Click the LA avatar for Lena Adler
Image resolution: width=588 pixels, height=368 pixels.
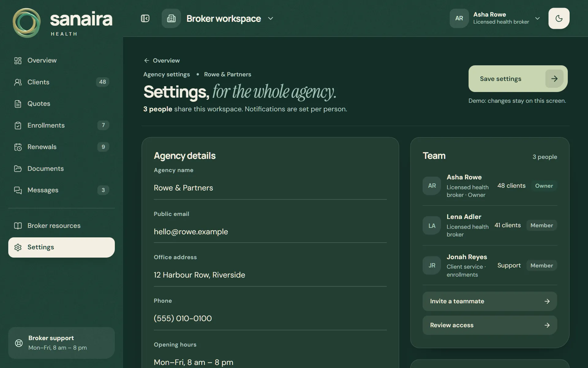point(432,225)
